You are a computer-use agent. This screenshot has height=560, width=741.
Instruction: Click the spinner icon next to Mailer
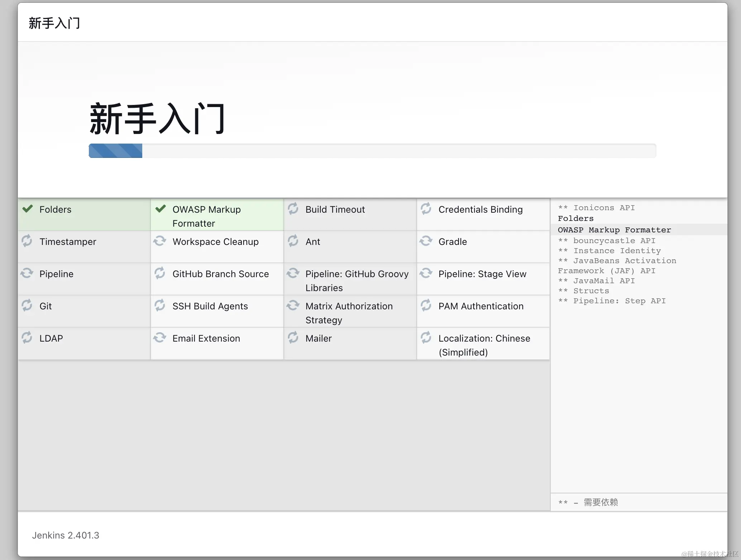click(293, 337)
